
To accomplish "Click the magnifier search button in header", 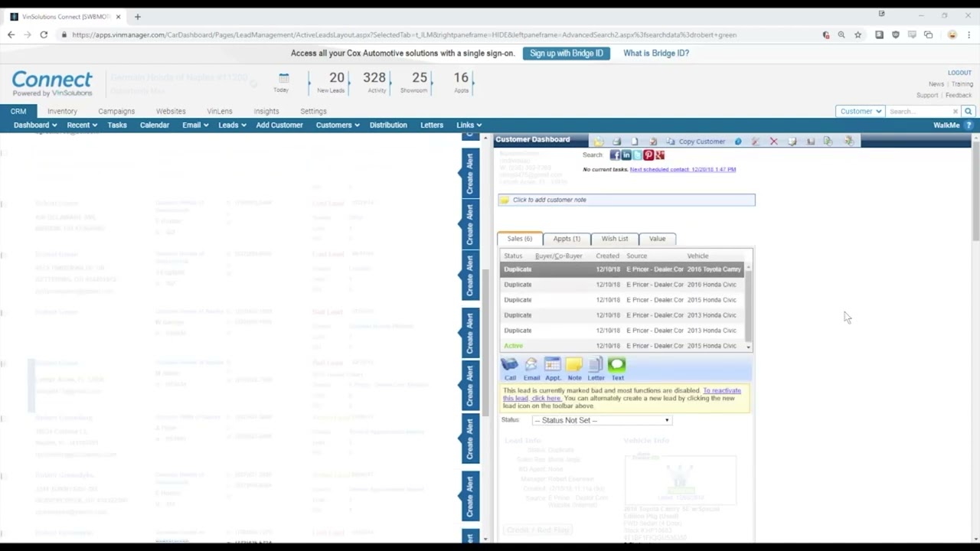I will click(969, 111).
